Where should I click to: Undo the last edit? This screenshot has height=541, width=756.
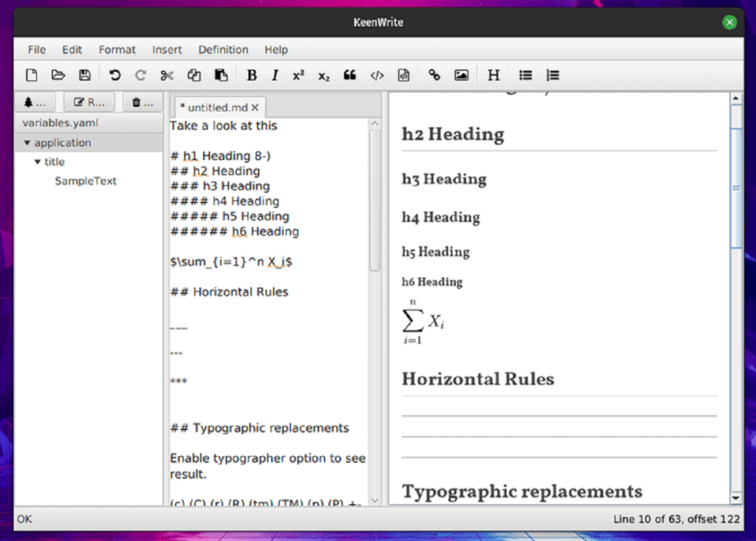(116, 75)
